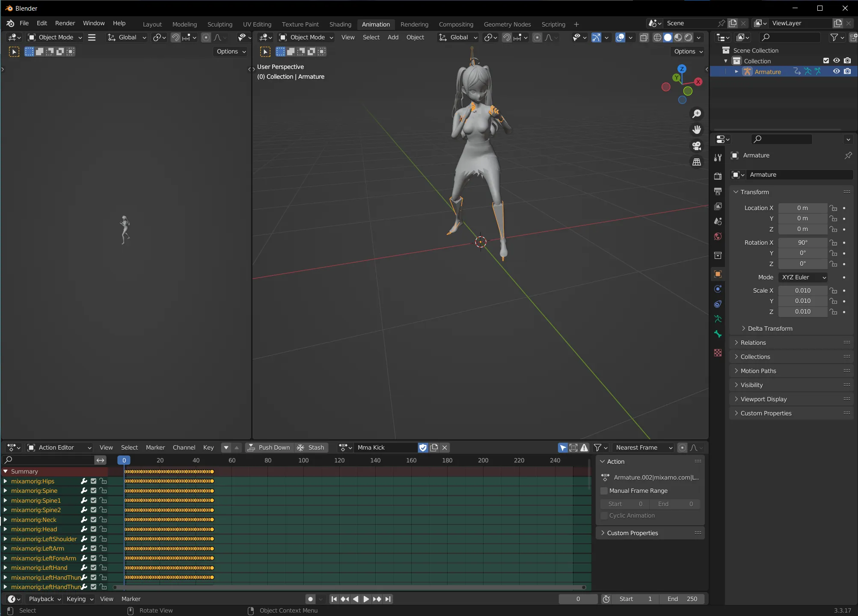Switch to the Shading workspace tab
The width and height of the screenshot is (858, 616).
(x=340, y=24)
